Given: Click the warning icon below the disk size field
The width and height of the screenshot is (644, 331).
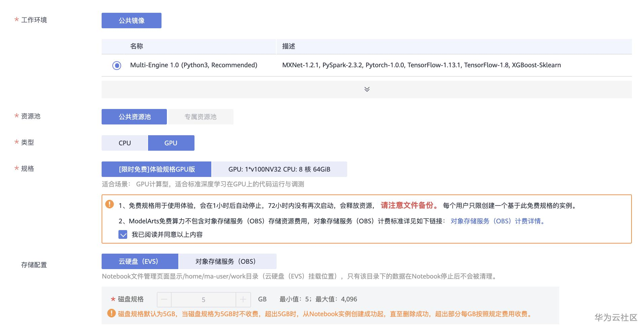Looking at the screenshot, I should 111,314.
